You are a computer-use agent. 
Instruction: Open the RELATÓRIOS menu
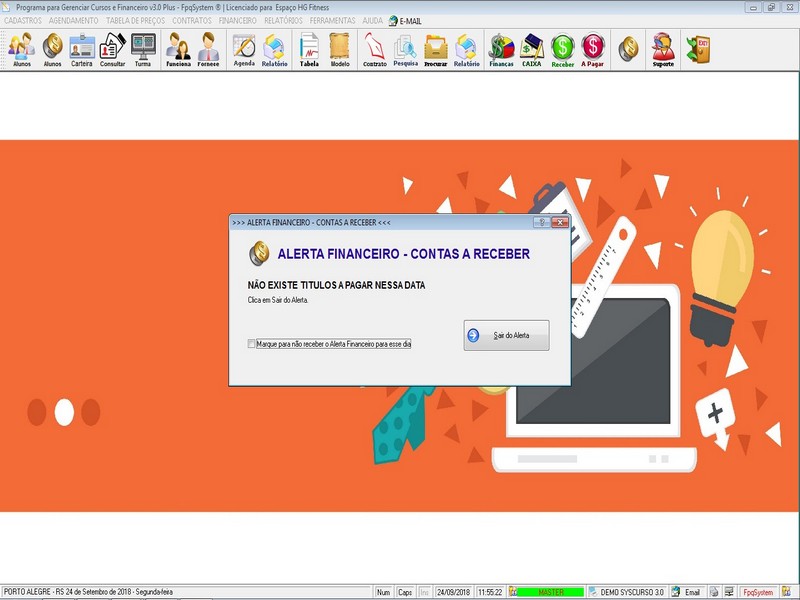(x=283, y=21)
